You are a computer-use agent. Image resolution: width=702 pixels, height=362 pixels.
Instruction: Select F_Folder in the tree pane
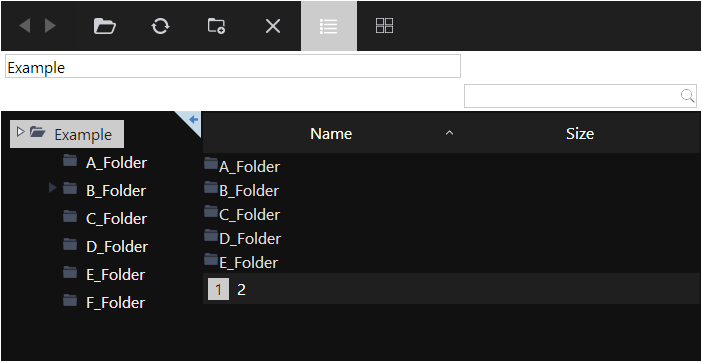[116, 302]
